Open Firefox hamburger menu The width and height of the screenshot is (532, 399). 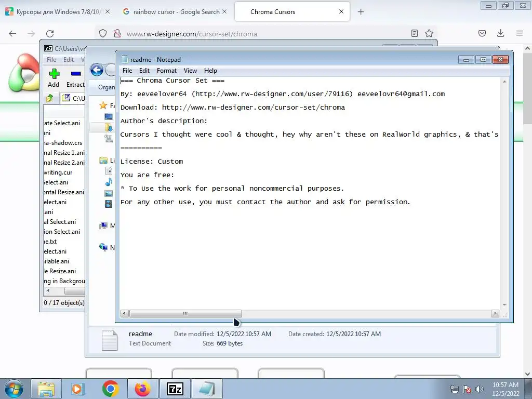pos(520,33)
